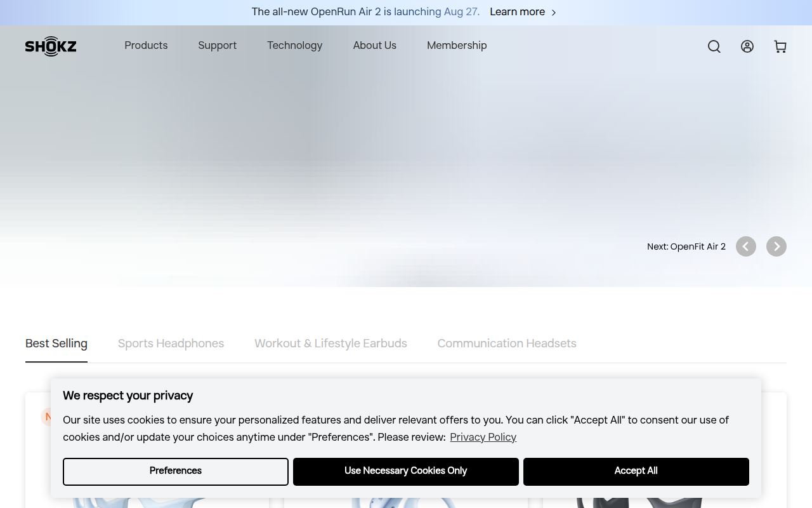Open the search icon
812x508 pixels.
[714, 46]
